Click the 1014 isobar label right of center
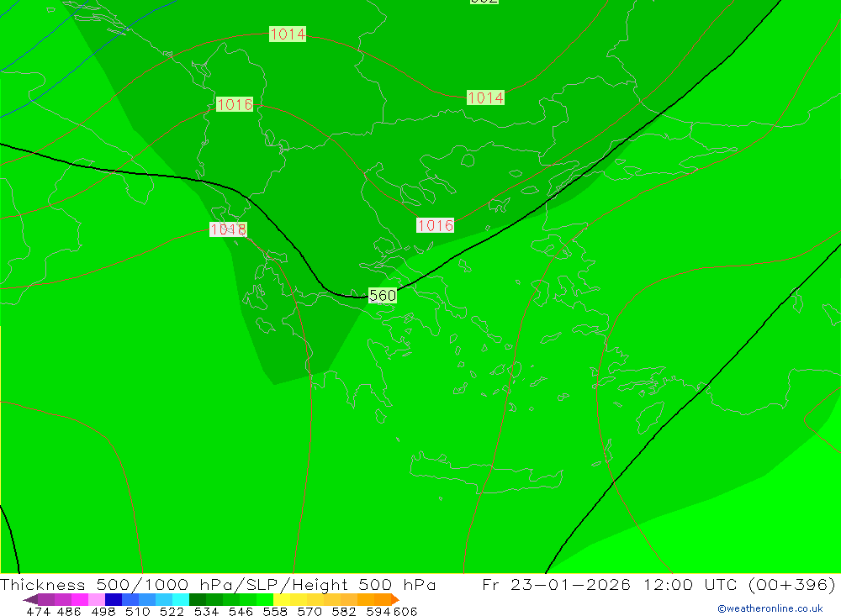 (485, 97)
